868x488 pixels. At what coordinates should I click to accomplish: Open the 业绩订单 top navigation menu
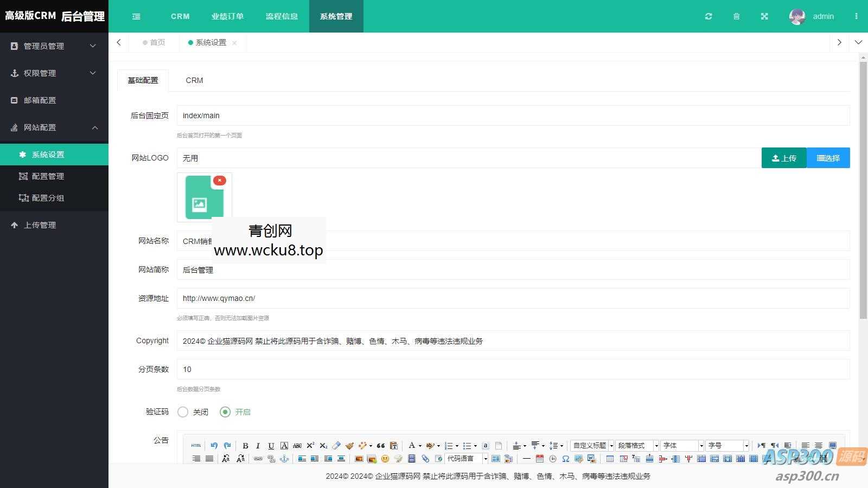pyautogui.click(x=227, y=16)
